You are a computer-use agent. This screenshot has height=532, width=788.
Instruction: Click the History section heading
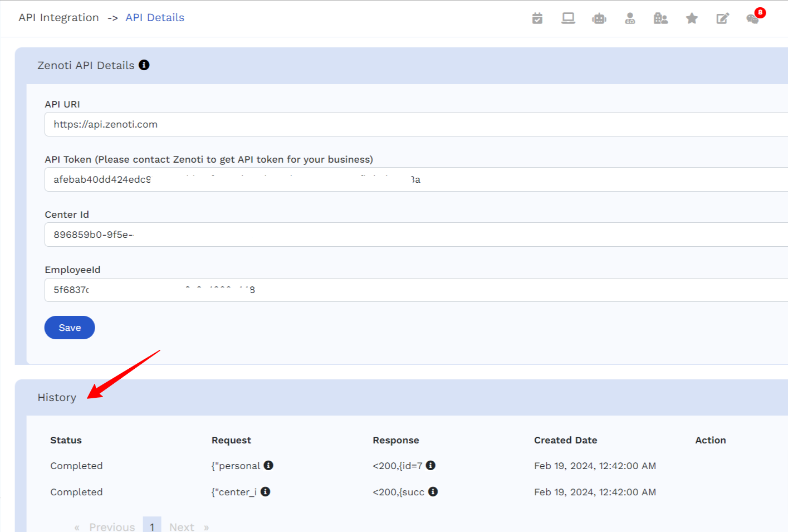[x=57, y=397]
